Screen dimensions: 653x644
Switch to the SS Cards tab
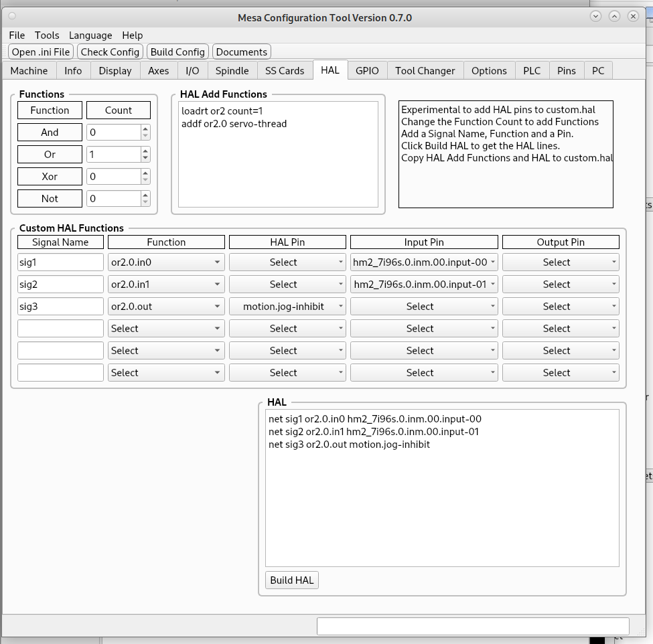[x=285, y=71]
